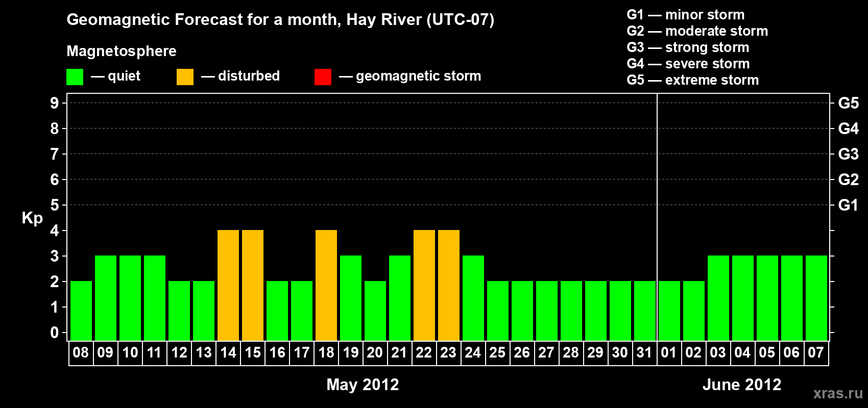Click the 'G2 — moderate storm' legend text

tap(697, 31)
